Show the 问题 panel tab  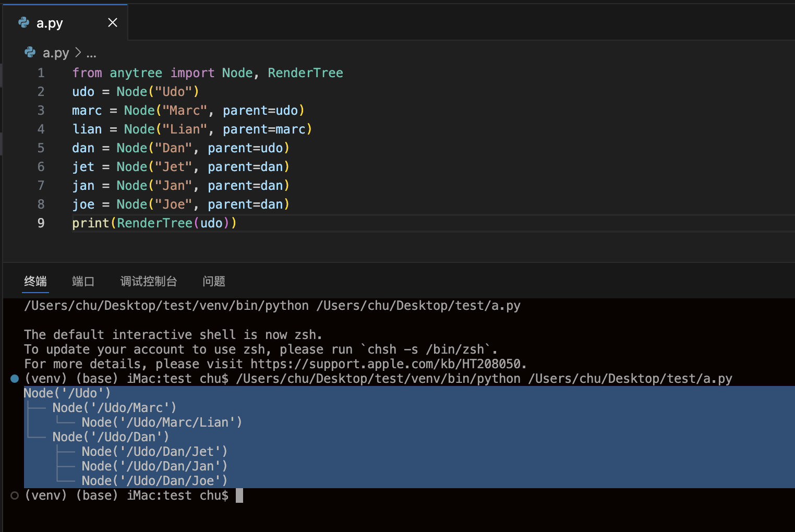(214, 282)
